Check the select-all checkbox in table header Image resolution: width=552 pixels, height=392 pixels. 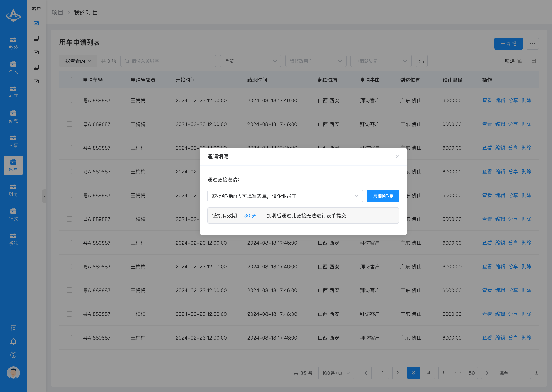tap(69, 80)
